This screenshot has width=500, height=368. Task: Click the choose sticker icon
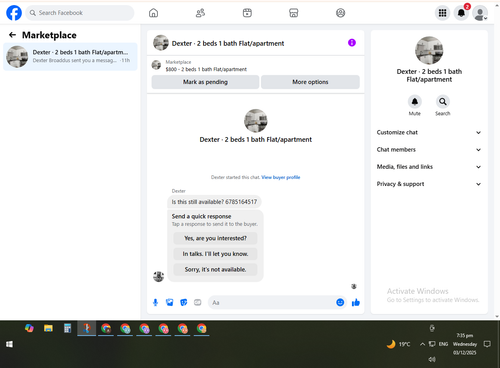click(184, 302)
